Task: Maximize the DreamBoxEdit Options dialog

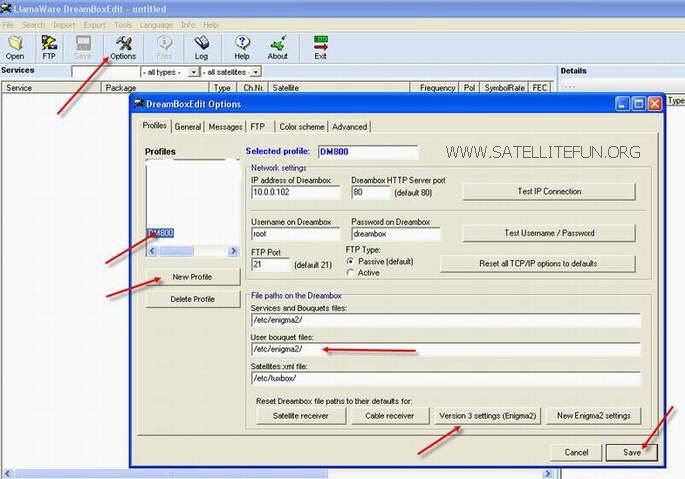Action: point(638,104)
